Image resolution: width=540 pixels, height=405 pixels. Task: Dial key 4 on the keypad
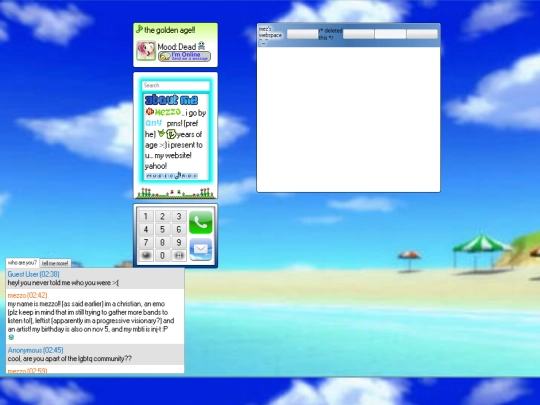(146, 229)
